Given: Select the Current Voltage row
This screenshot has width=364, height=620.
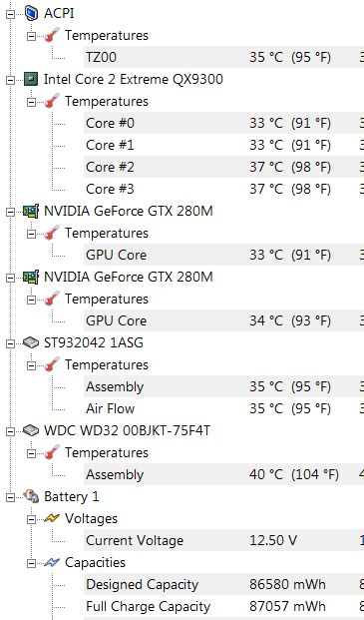Looking at the screenshot, I should [223, 540].
